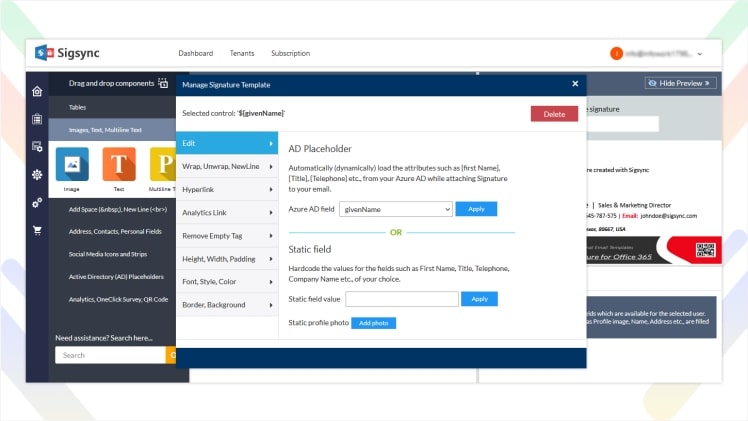Image resolution: width=748 pixels, height=421 pixels.
Task: Click the orange user avatar icon
Action: 616,53
